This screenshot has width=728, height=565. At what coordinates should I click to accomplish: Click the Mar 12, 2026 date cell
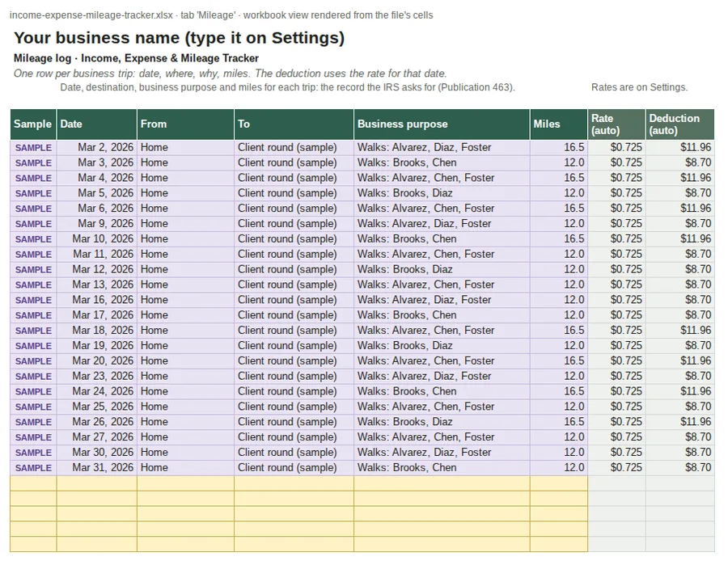(96, 269)
